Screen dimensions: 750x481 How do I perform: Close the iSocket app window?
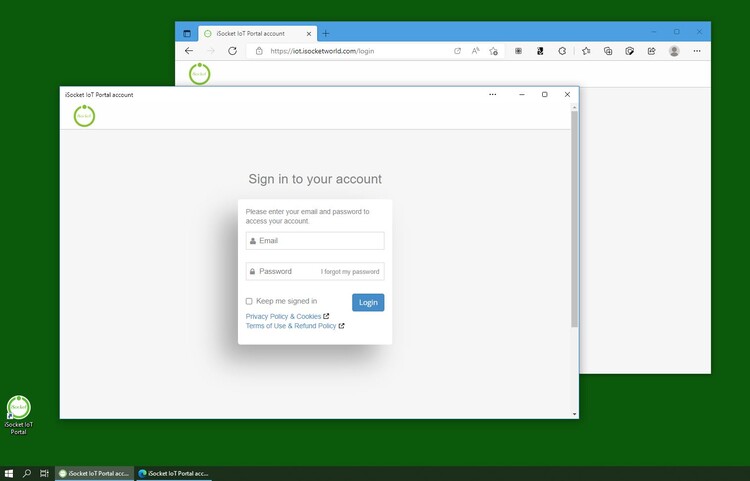click(567, 95)
